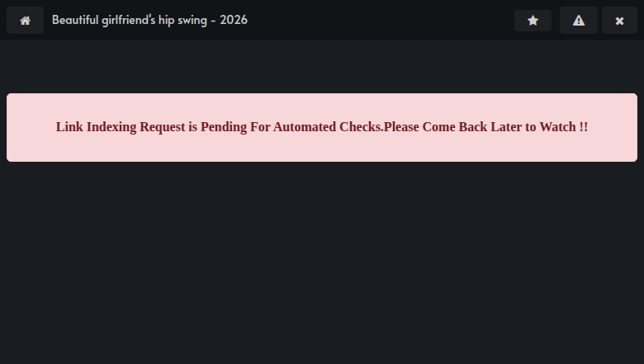Image resolution: width=644 pixels, height=364 pixels.
Task: Favorite this video with the star icon
Action: pyautogui.click(x=533, y=21)
